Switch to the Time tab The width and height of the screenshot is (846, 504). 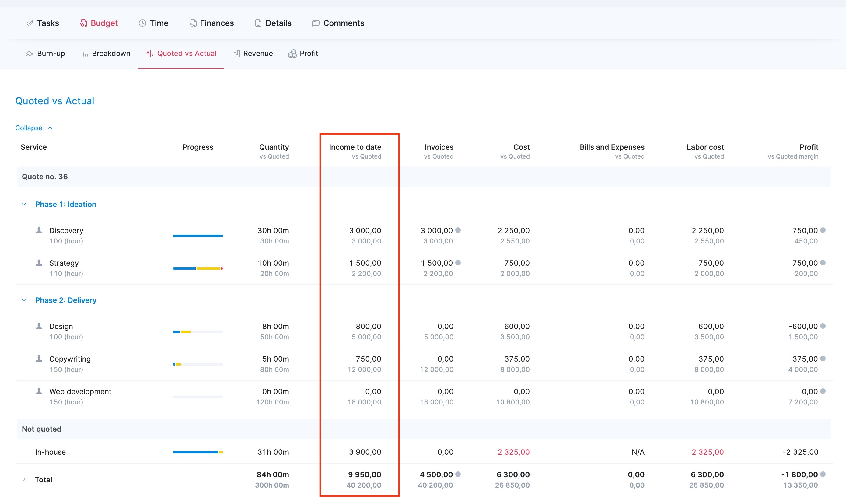click(153, 23)
